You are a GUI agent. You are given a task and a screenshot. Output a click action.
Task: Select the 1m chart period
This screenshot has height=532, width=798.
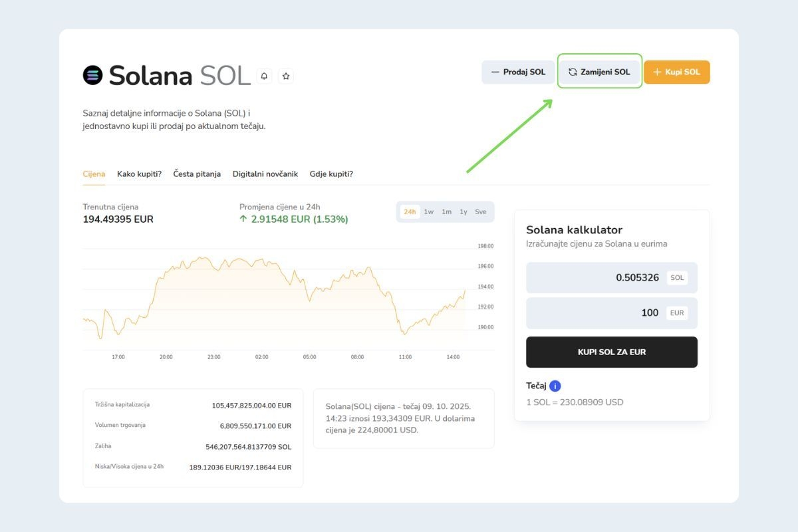tap(446, 211)
